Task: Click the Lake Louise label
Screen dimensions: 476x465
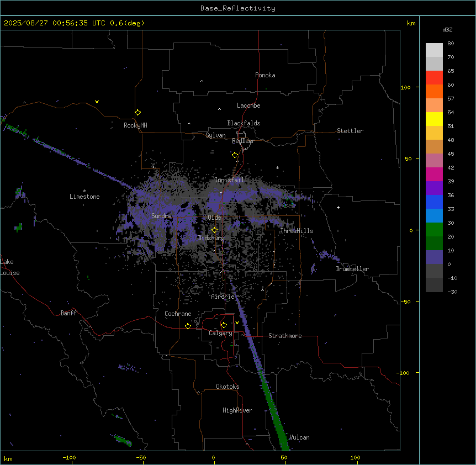Action: coord(10,267)
